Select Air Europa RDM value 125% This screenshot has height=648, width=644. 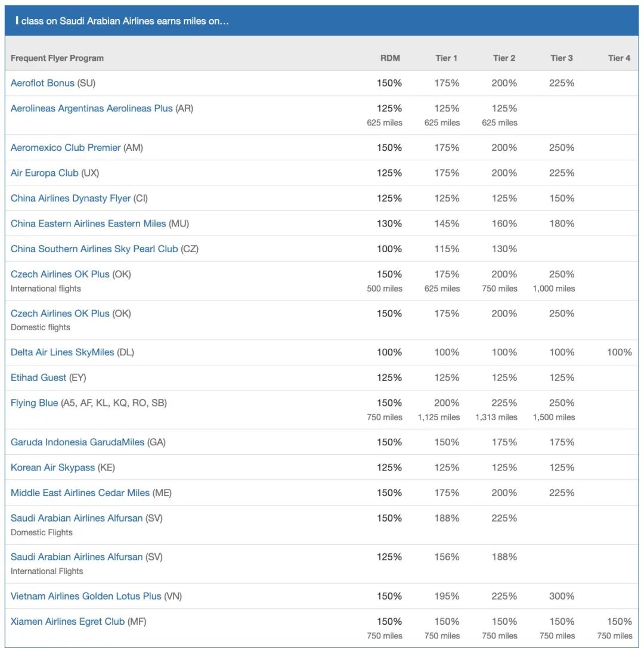tap(389, 173)
